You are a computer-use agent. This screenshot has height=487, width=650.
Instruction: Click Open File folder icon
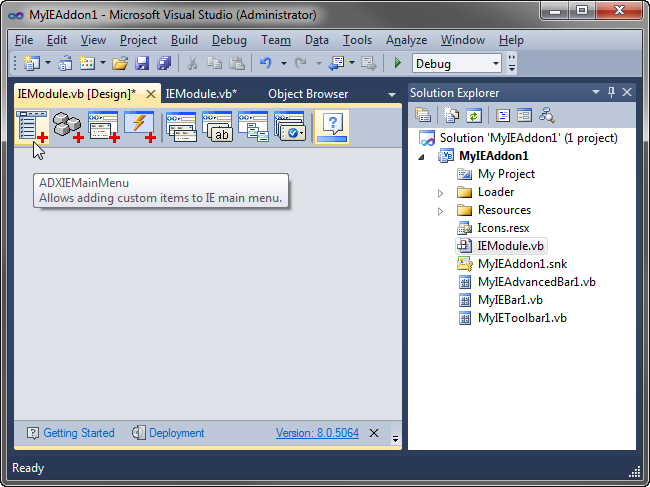[120, 63]
